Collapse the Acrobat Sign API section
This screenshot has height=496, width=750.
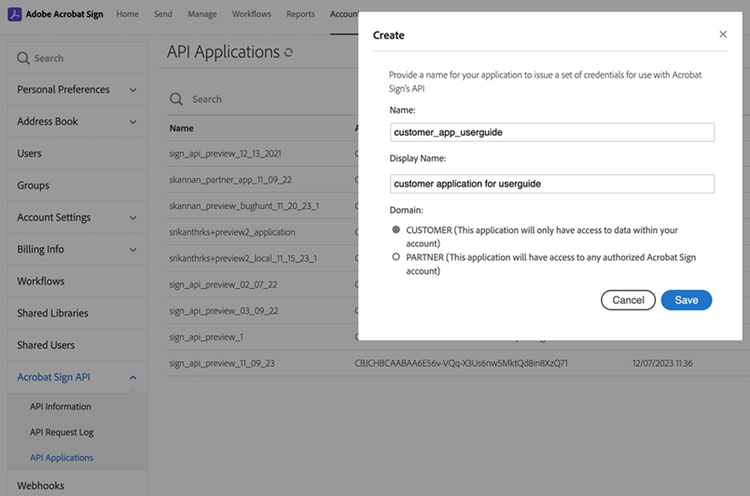click(133, 377)
